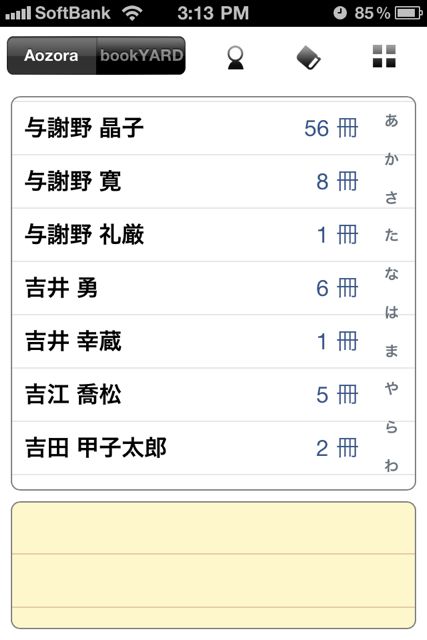
Task: Jump to わ in the index bar
Action: point(391,465)
